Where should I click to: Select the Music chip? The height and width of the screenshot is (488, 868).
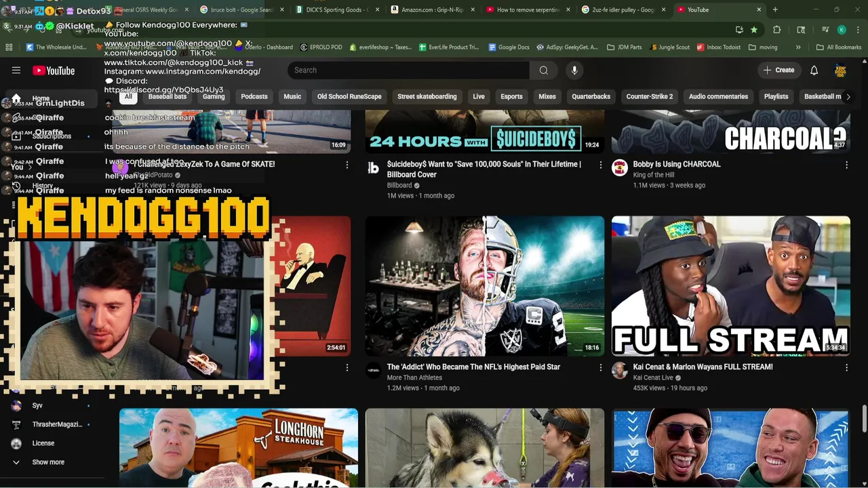(292, 97)
